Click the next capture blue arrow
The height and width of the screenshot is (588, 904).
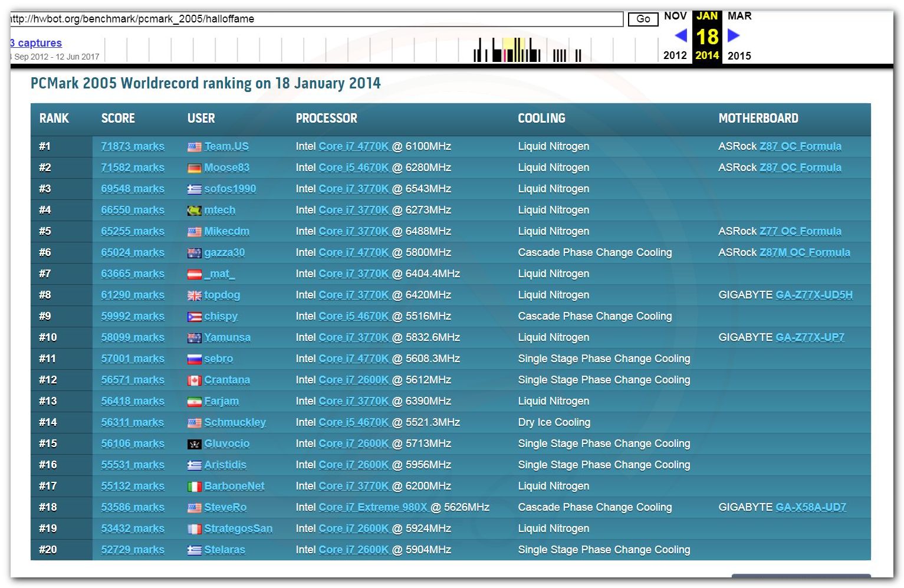734,36
